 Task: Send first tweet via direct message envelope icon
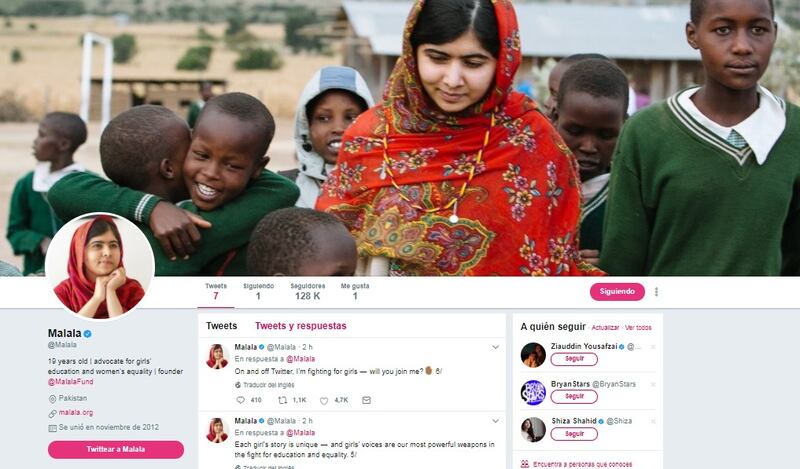(366, 400)
